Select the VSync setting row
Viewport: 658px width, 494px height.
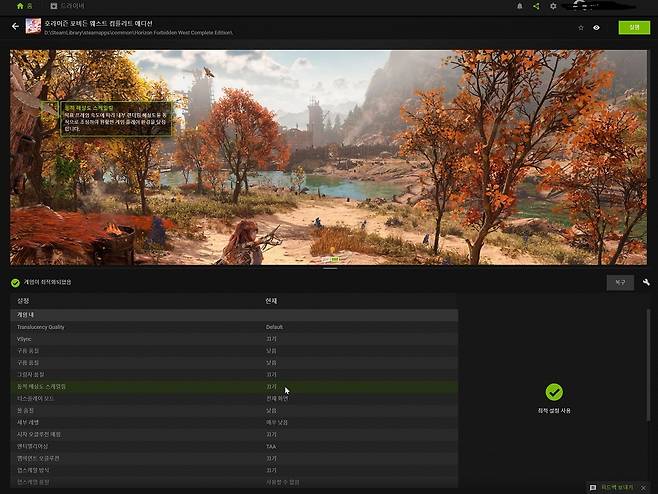[x=234, y=339]
